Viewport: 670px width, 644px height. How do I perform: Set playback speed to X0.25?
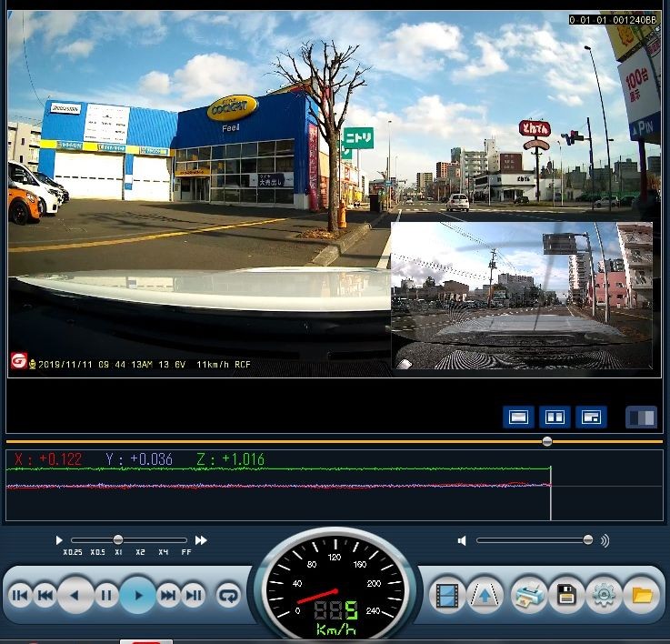(73, 552)
